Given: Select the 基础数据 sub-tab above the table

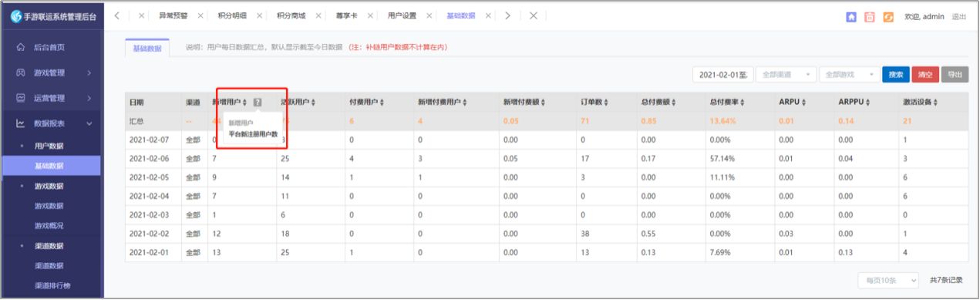Looking at the screenshot, I should pos(147,47).
